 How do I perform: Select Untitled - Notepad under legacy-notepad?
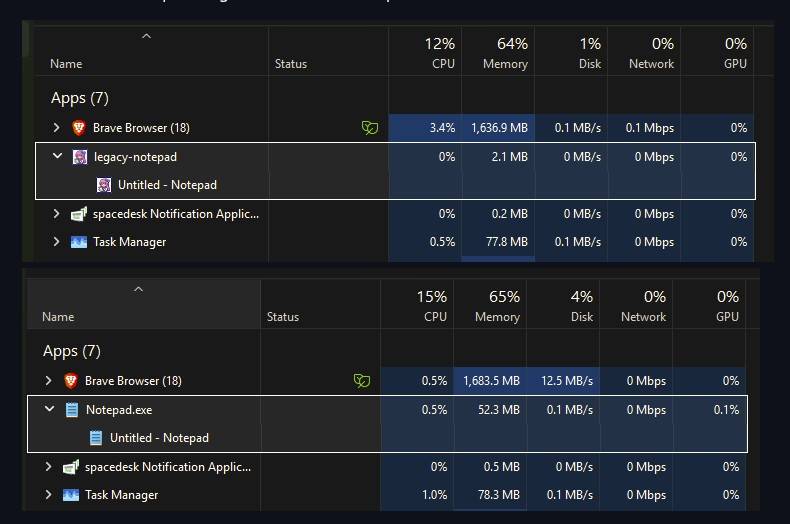click(x=167, y=185)
